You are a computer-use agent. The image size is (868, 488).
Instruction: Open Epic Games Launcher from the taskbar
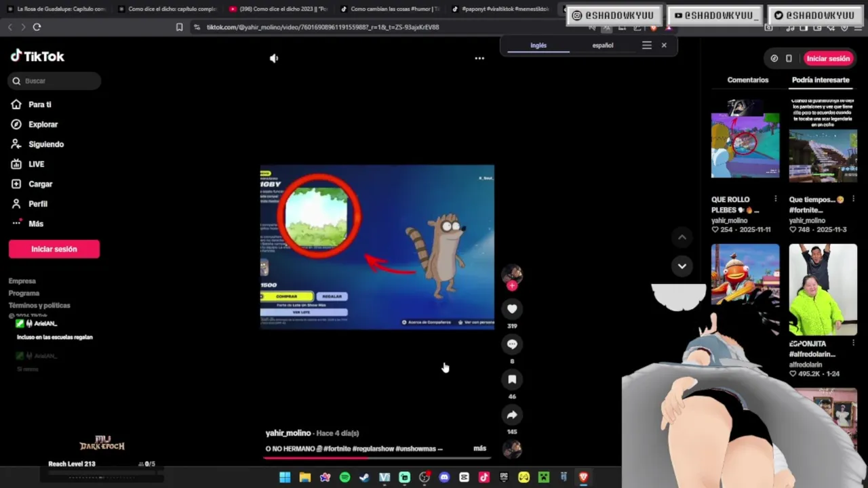[x=504, y=477]
